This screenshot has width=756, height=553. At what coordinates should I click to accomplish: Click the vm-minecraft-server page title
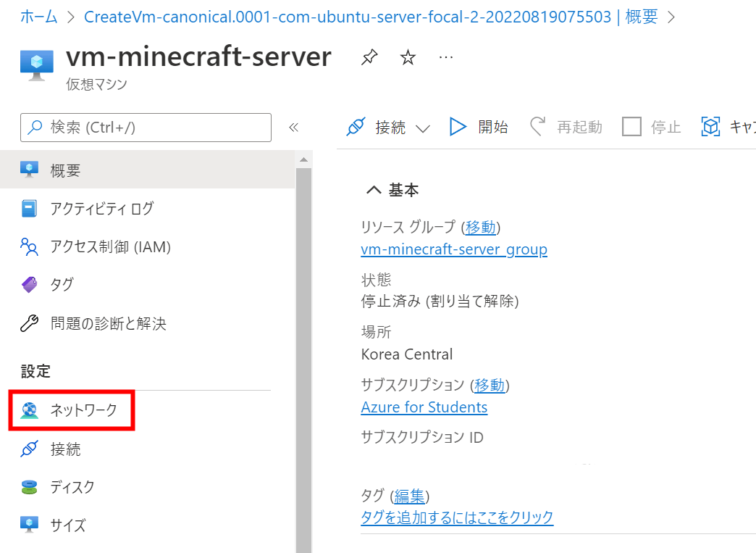[x=198, y=57]
